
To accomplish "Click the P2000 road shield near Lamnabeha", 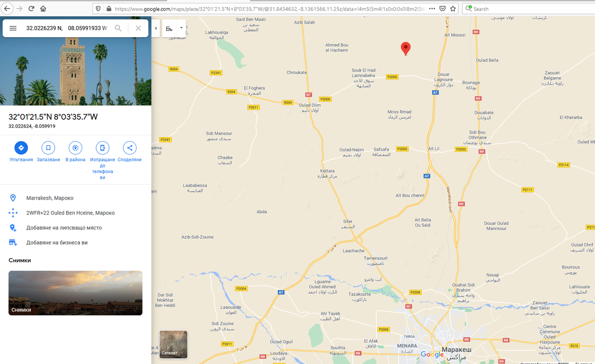I will click(x=392, y=77).
